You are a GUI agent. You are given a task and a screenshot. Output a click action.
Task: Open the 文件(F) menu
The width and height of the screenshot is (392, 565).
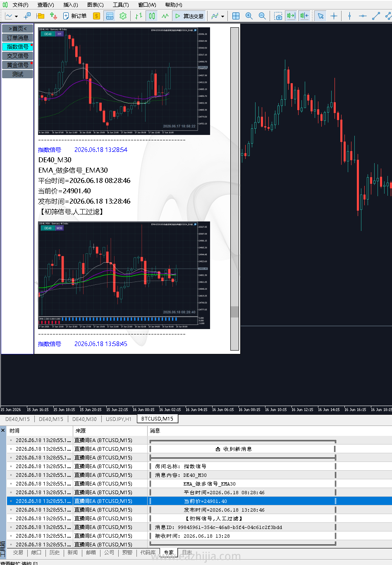coord(21,5)
